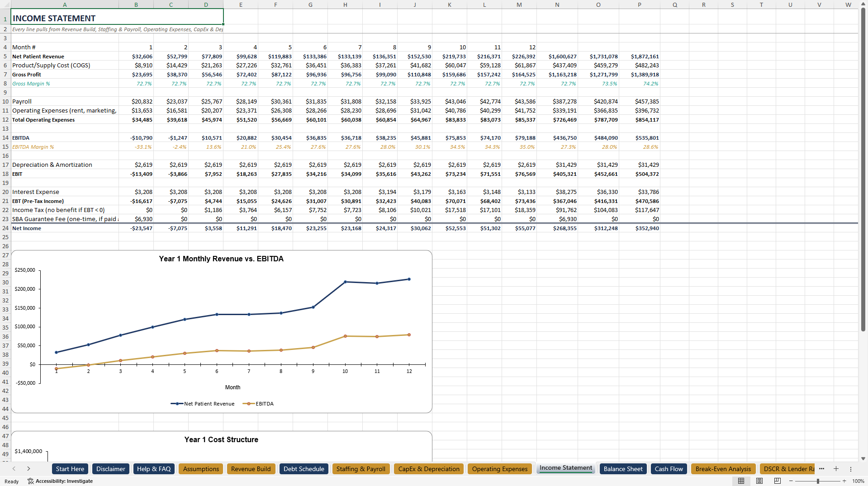
Task: Open Accessibility Investigate status item
Action: [60, 481]
